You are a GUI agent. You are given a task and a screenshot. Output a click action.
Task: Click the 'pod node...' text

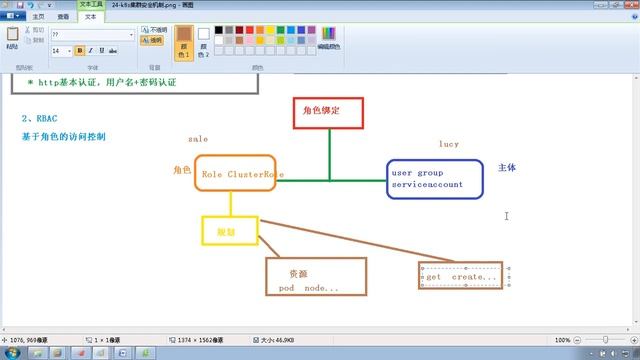click(309, 288)
